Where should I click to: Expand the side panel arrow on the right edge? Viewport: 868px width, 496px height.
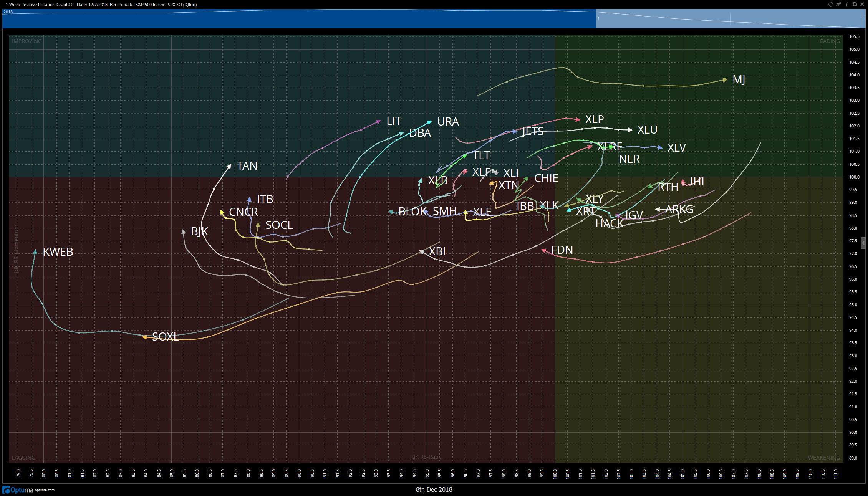[x=863, y=243]
